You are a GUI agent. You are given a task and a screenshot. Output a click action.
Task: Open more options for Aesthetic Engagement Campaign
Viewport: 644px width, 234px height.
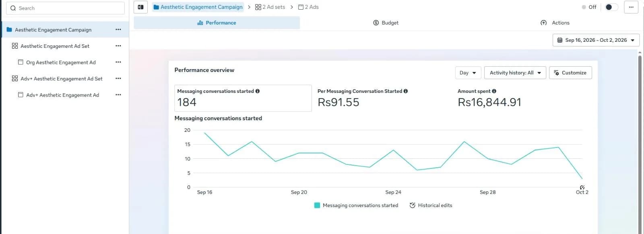click(118, 29)
